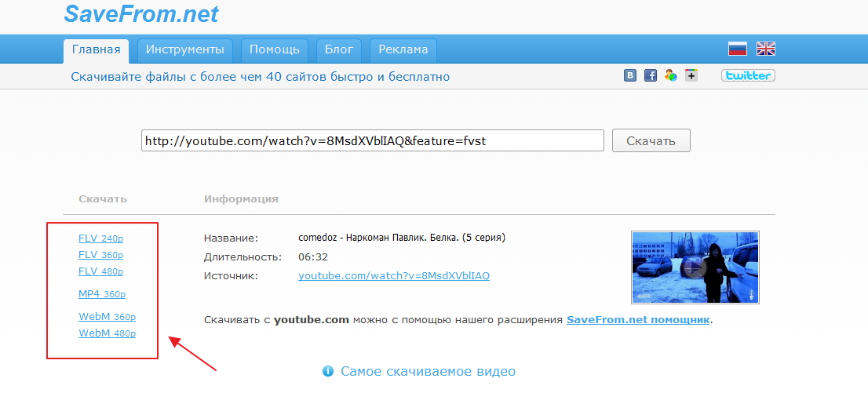Click the video preview thumbnail

695,267
